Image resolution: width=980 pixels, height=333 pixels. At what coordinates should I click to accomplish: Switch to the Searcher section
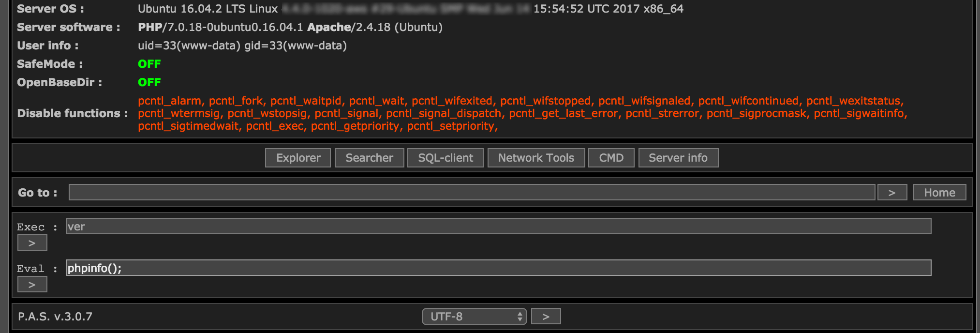369,158
